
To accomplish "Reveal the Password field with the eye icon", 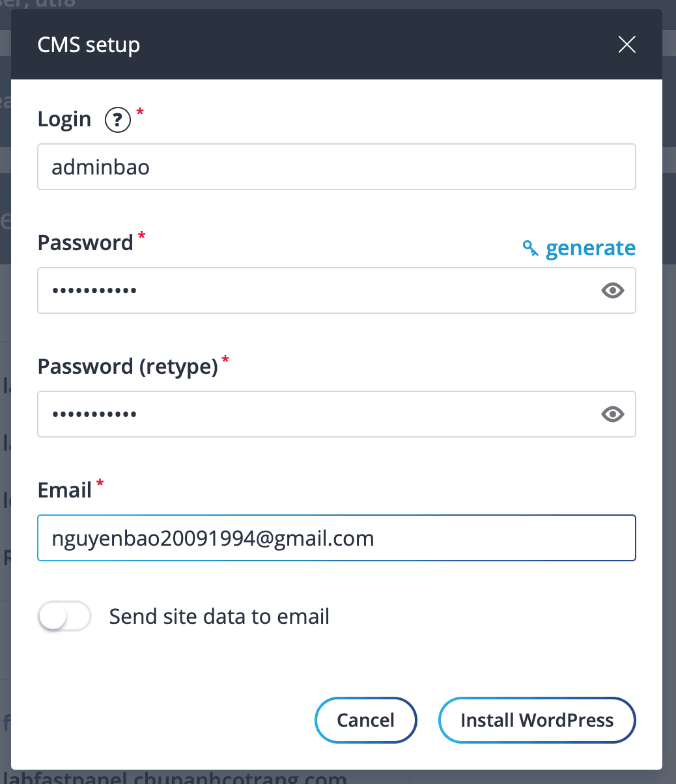I will 612,290.
